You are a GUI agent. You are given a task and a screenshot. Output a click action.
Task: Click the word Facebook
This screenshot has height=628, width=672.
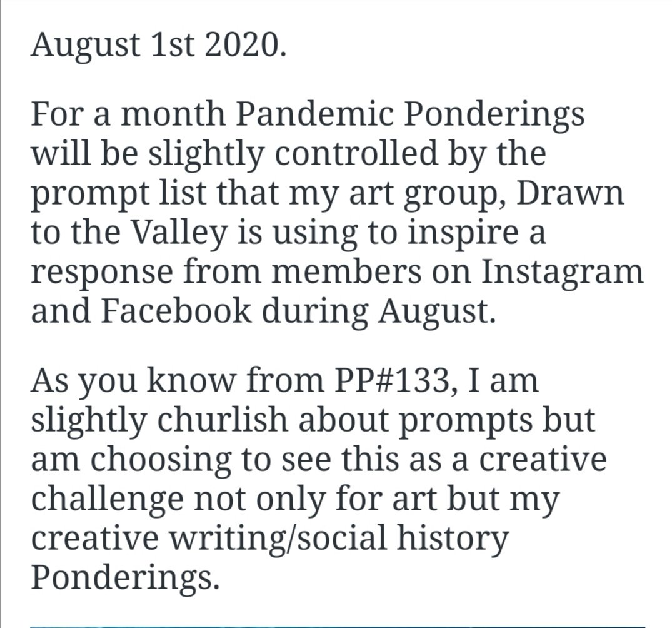point(177,311)
